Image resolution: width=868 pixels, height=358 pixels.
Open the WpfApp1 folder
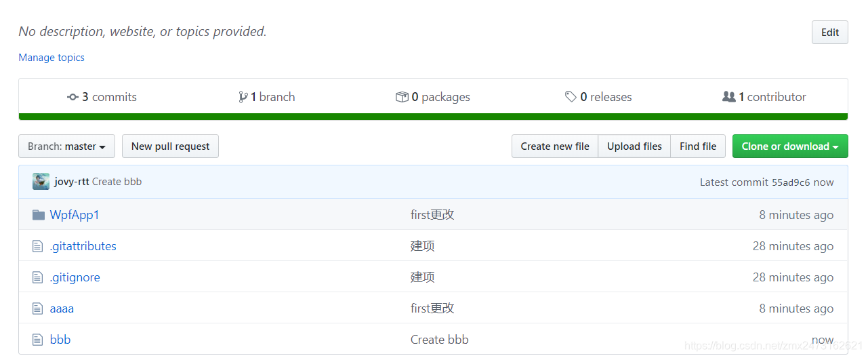click(75, 215)
